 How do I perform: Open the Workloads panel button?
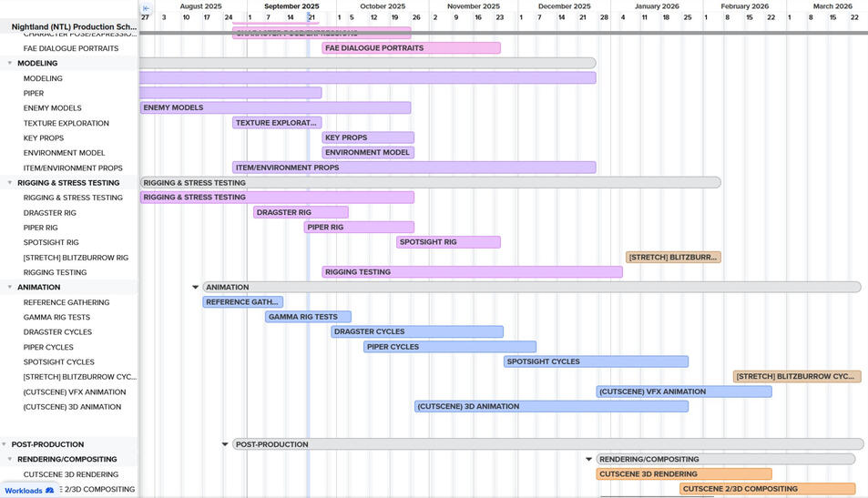[29, 491]
